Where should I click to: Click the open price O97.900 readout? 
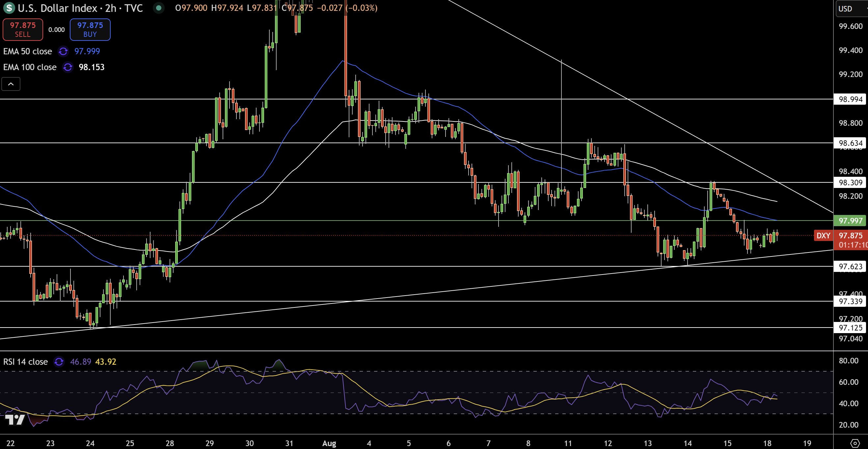tap(191, 8)
